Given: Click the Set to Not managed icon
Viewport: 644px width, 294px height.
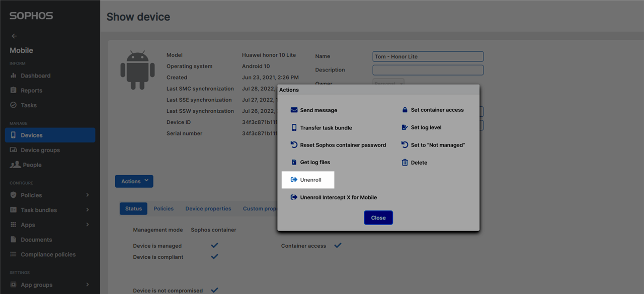Looking at the screenshot, I should click(x=405, y=145).
